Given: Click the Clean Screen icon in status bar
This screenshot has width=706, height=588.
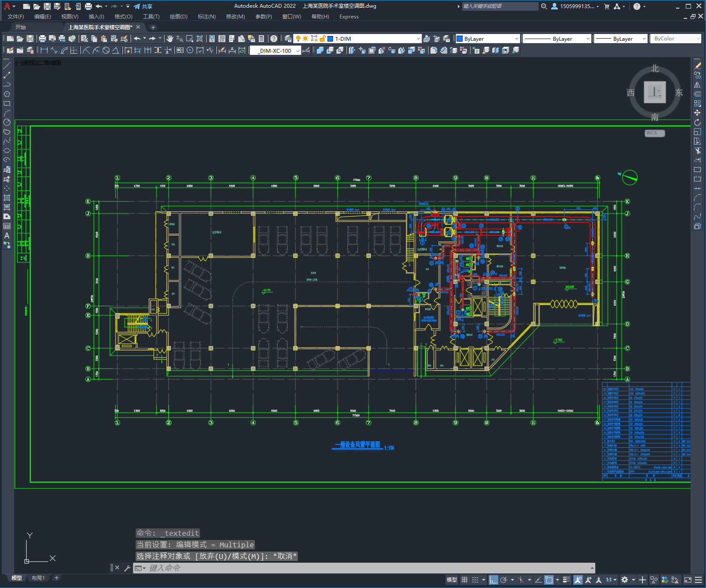Looking at the screenshot, I should click(x=688, y=580).
